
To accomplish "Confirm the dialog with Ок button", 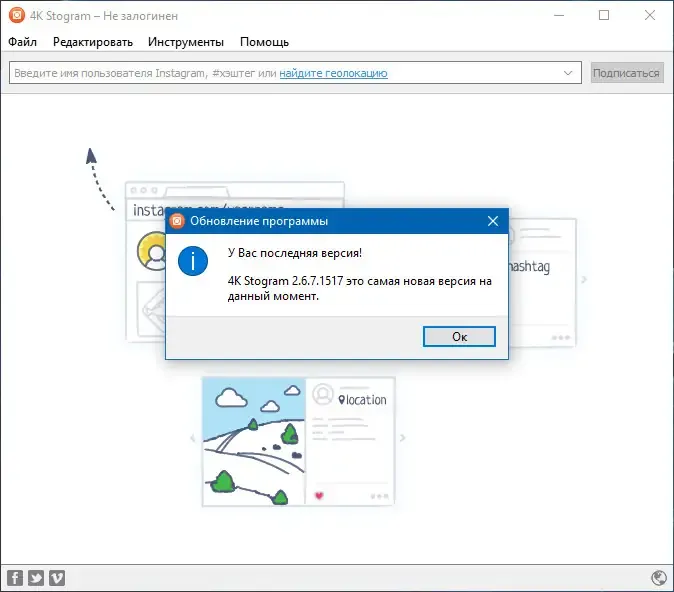I will click(x=459, y=336).
